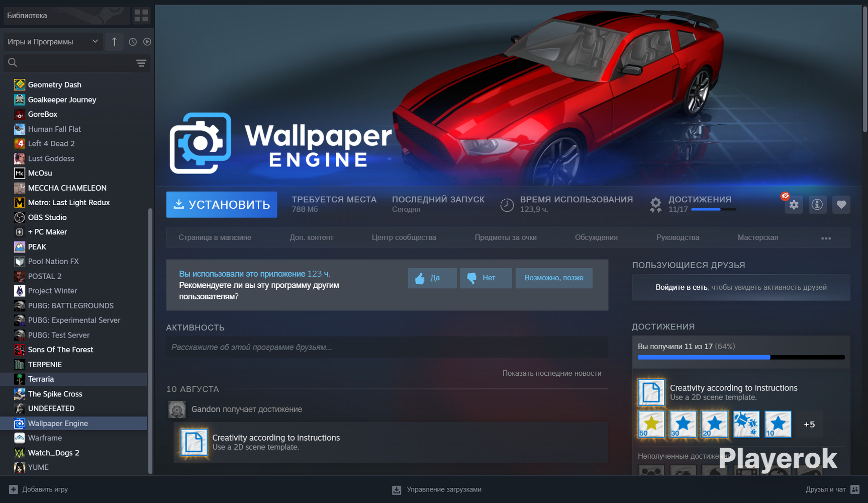Open MECCHA CHAMELEON entry
Viewport: 868px width, 503px height.
click(67, 188)
